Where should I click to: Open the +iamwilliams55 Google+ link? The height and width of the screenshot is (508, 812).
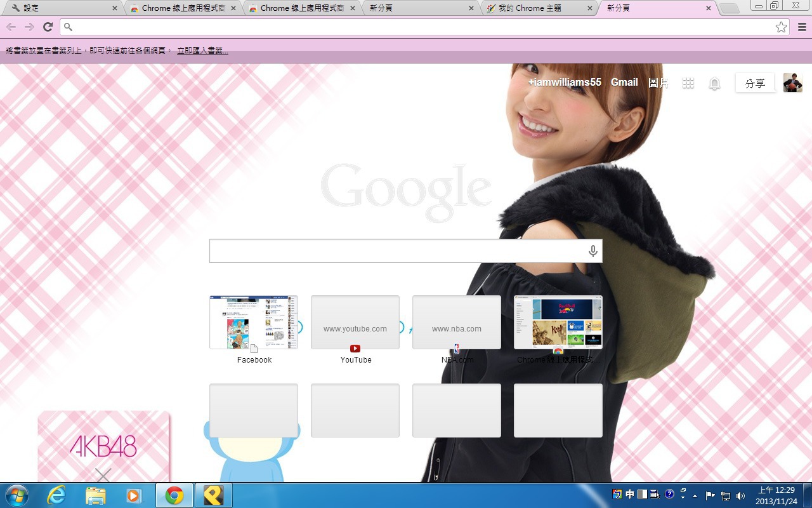coord(565,83)
